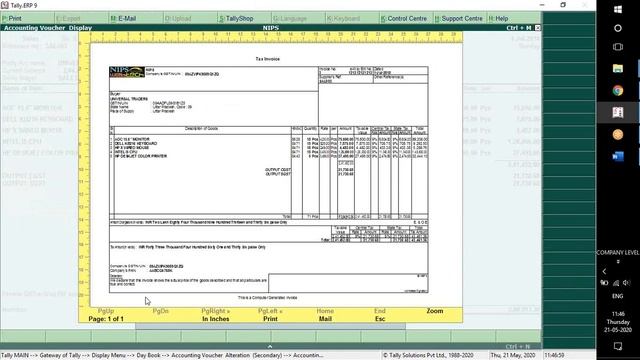Click the Print button in top bar
The image size is (640, 360).
[12, 18]
